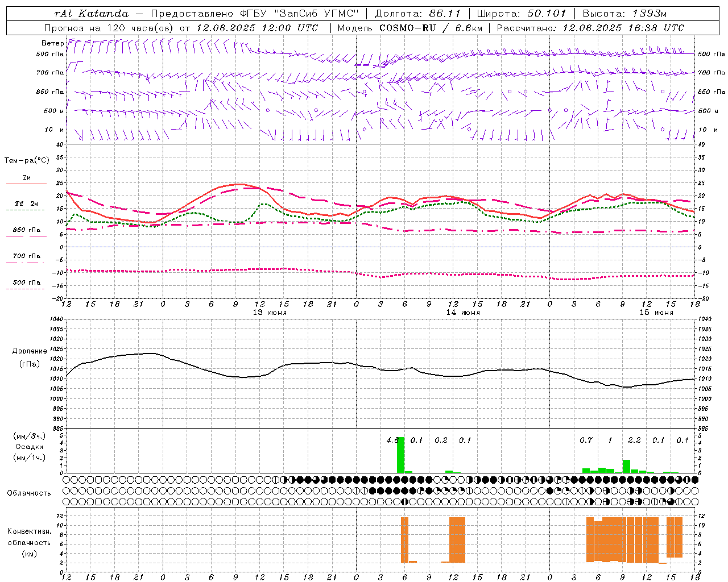Click the dotted 500 гПа temperature legend line
The height and width of the screenshot is (582, 728).
pos(26,289)
